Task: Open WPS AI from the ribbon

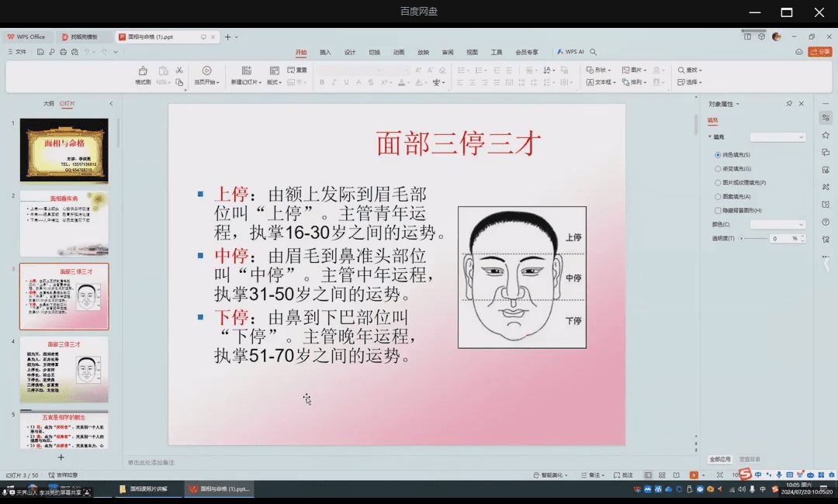Action: 570,52
